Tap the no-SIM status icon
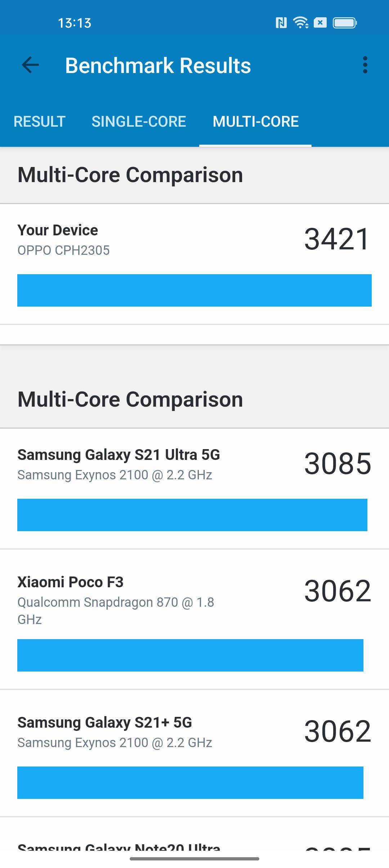389x868 pixels. click(320, 23)
